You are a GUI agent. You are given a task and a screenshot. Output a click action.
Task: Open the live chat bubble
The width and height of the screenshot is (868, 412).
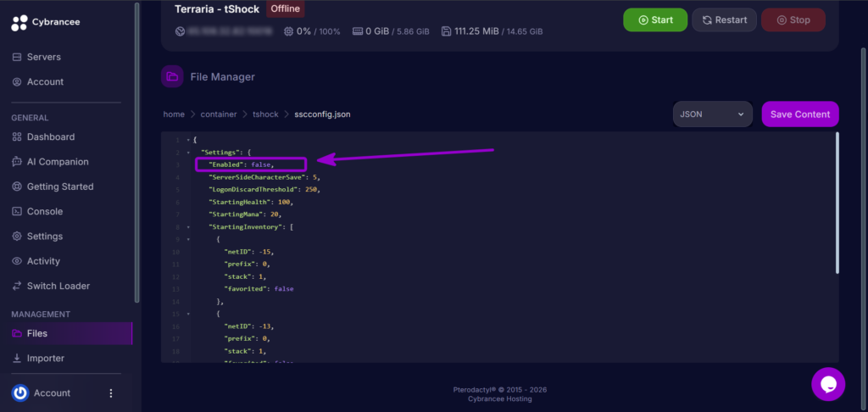(x=828, y=384)
